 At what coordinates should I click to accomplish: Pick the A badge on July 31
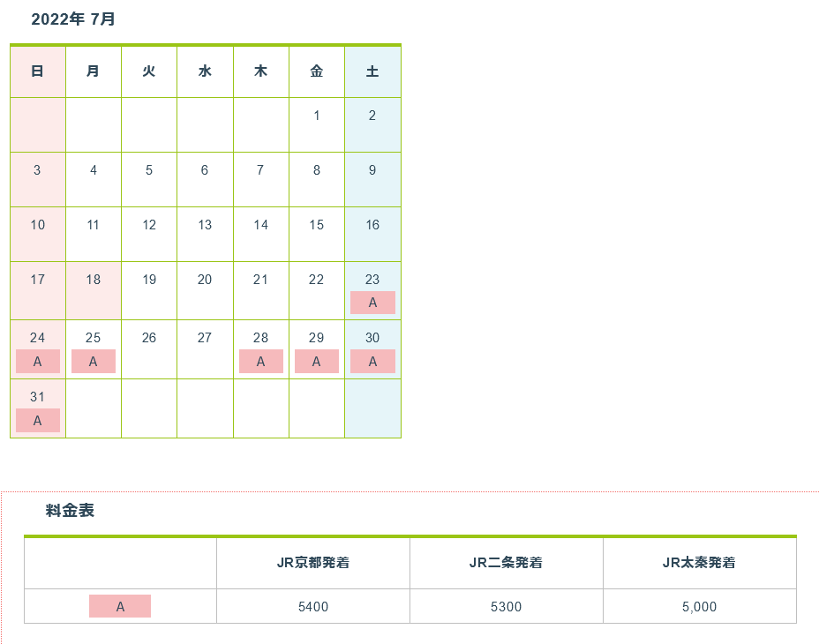point(38,421)
